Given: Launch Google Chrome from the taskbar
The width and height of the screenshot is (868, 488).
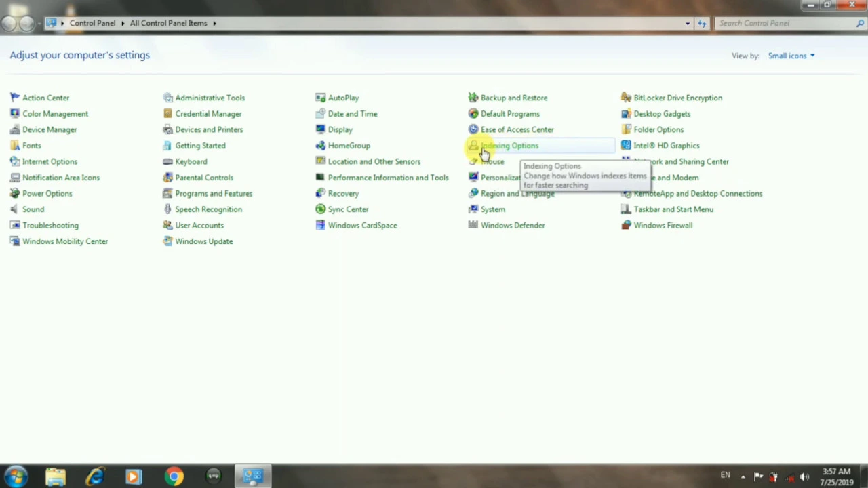Looking at the screenshot, I should point(174,476).
